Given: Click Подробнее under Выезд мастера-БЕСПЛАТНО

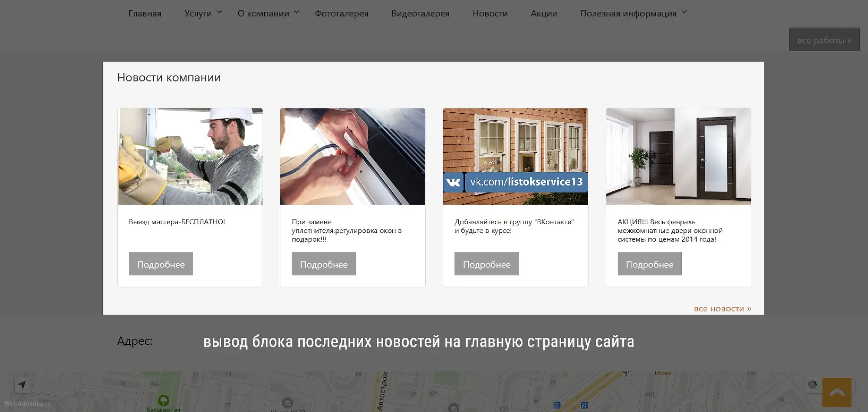Looking at the screenshot, I should [x=161, y=264].
